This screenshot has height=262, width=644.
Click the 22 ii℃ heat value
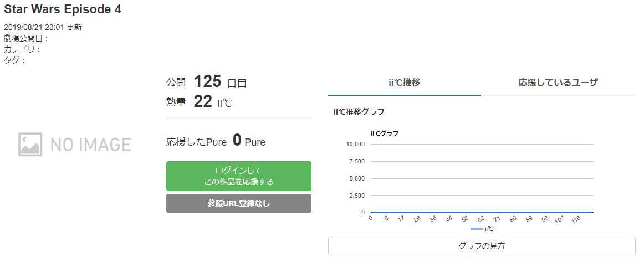click(213, 101)
